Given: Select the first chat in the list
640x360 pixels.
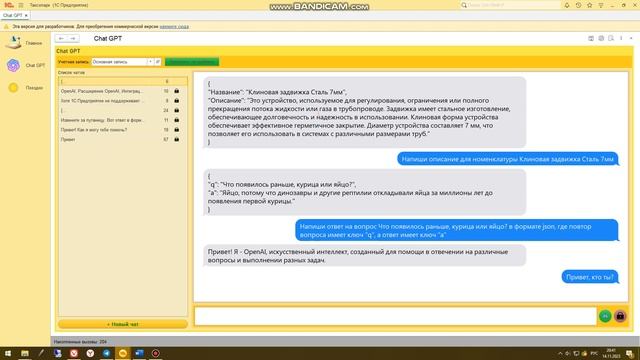Looking at the screenshot, I should pyautogui.click(x=122, y=81).
